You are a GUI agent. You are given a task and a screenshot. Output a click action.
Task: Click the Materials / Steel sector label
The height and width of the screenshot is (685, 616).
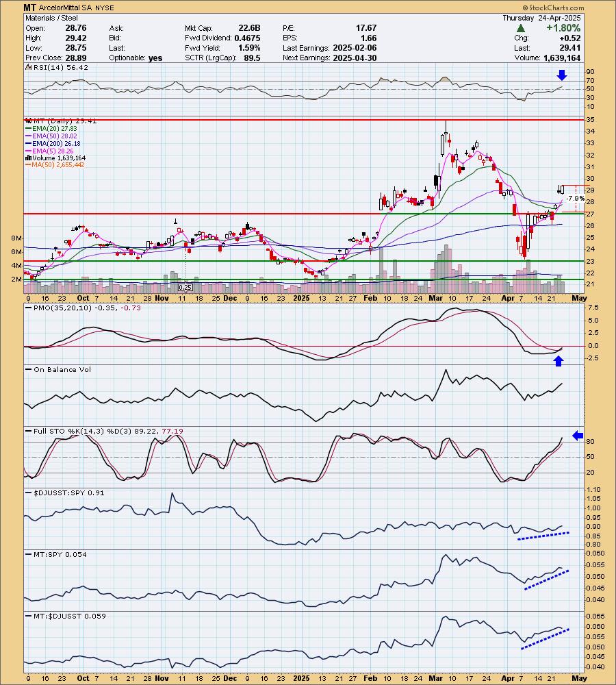[x=51, y=18]
